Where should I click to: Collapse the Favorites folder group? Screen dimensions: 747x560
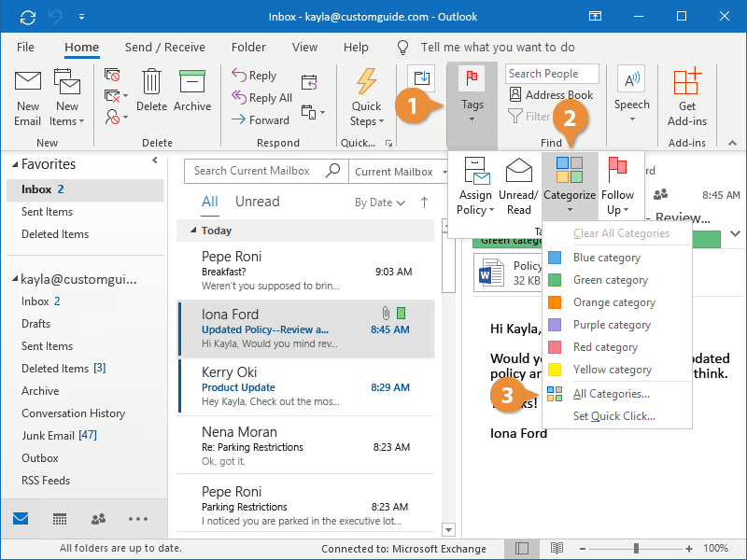coord(13,164)
